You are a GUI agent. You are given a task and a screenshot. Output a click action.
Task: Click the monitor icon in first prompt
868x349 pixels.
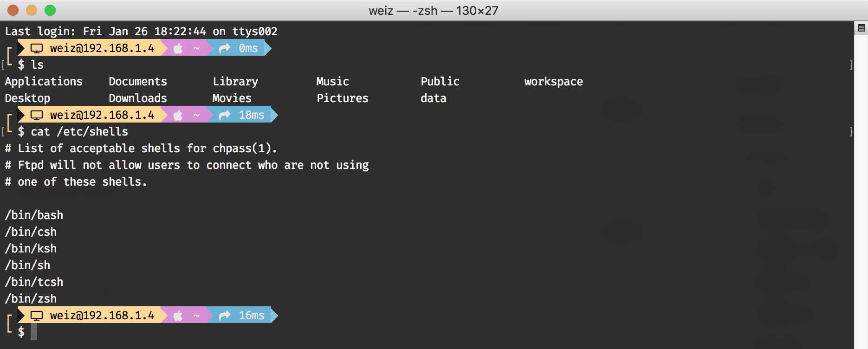click(x=37, y=48)
